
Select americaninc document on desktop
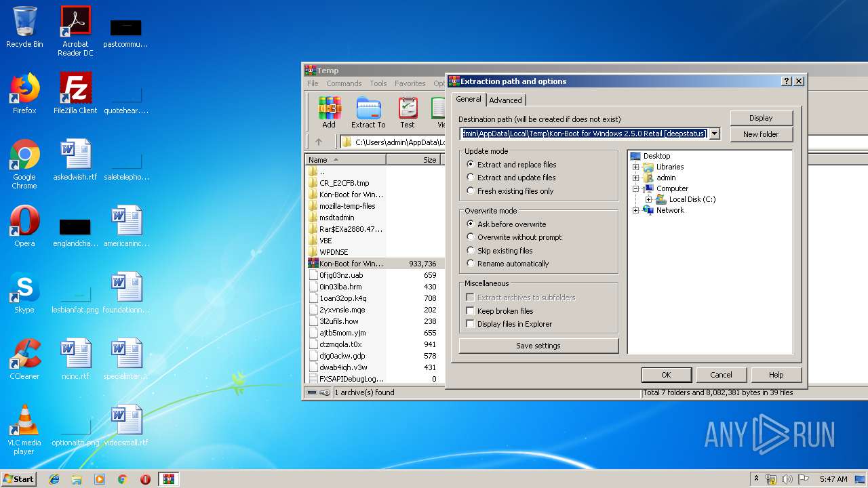pyautogui.click(x=126, y=226)
